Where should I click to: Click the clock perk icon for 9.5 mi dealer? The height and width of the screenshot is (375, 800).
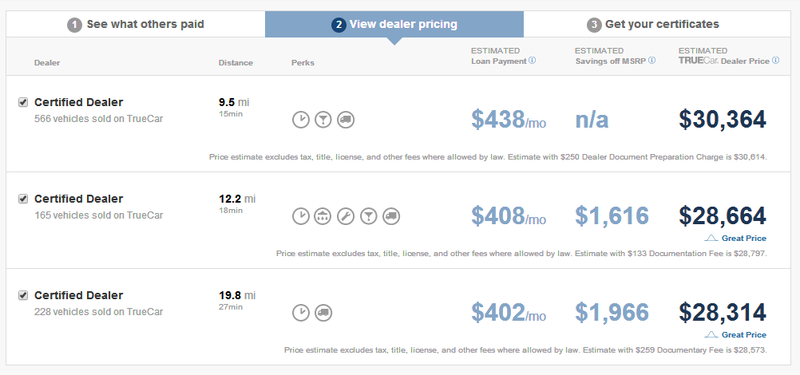click(x=301, y=120)
